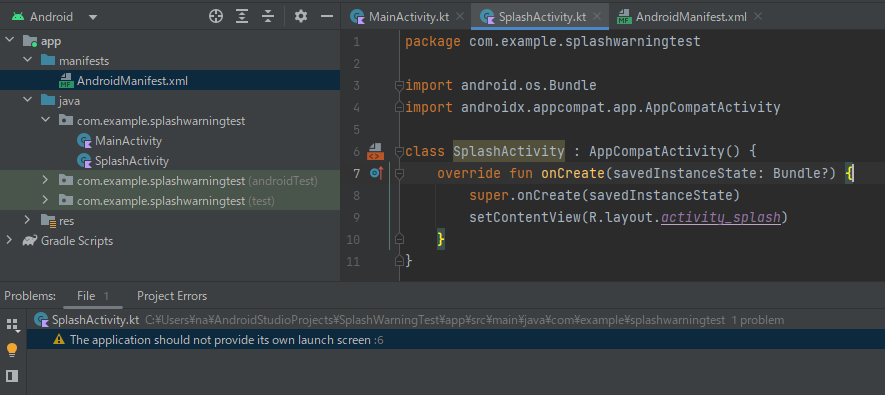Collapse the java folder

pyautogui.click(x=27, y=100)
